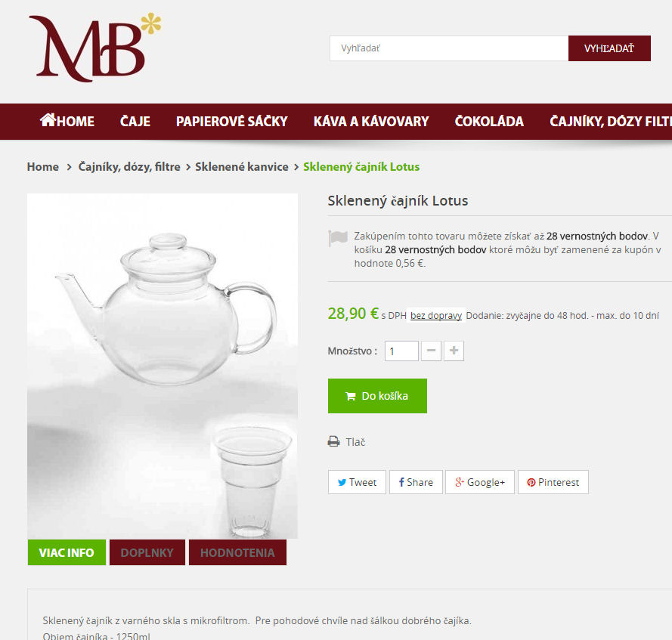Click the home icon in navigation bar
Image resolution: width=672 pixels, height=640 pixels.
coord(48,119)
